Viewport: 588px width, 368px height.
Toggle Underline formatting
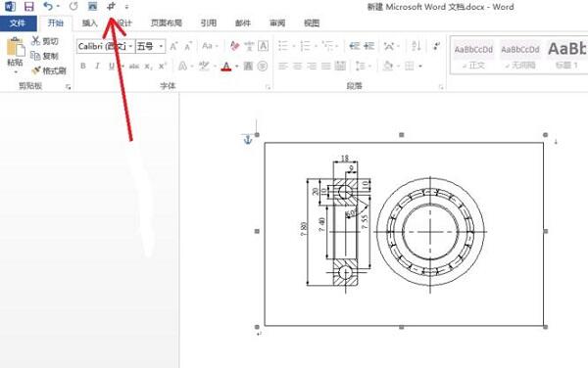(112, 67)
